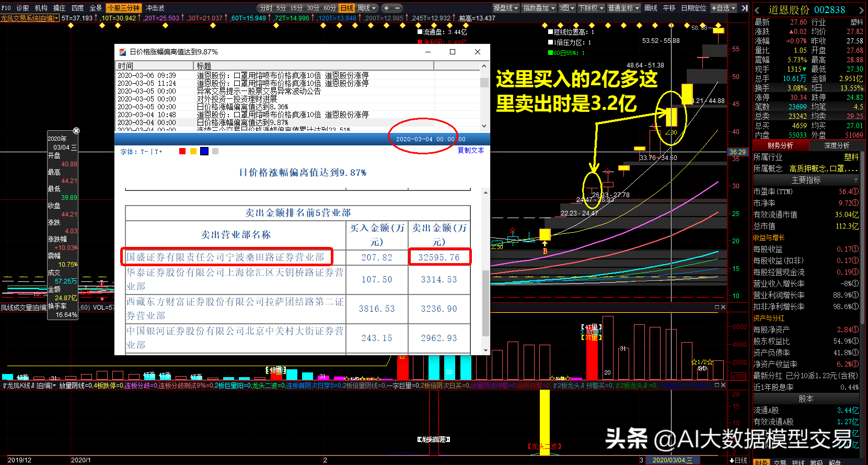Maximize the 龙凤K线 indicator sub-panel
Image resolution: width=868 pixels, height=465 pixels.
coord(717,385)
